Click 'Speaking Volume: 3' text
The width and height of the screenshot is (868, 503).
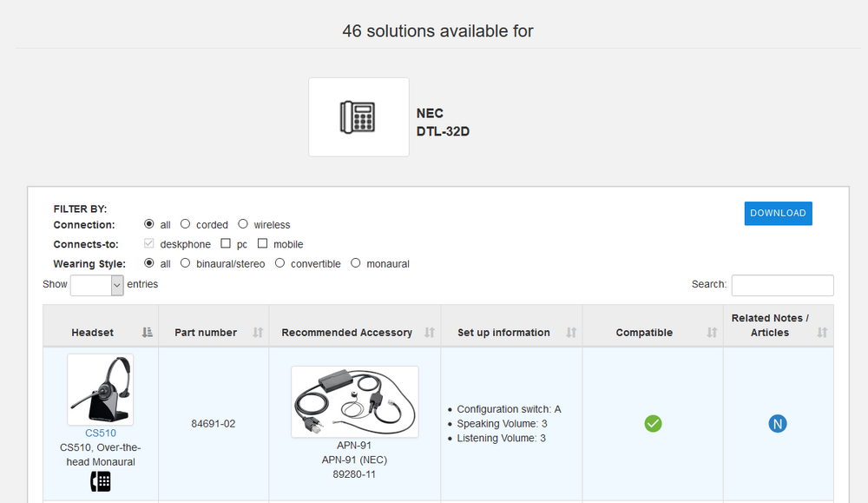(x=502, y=424)
